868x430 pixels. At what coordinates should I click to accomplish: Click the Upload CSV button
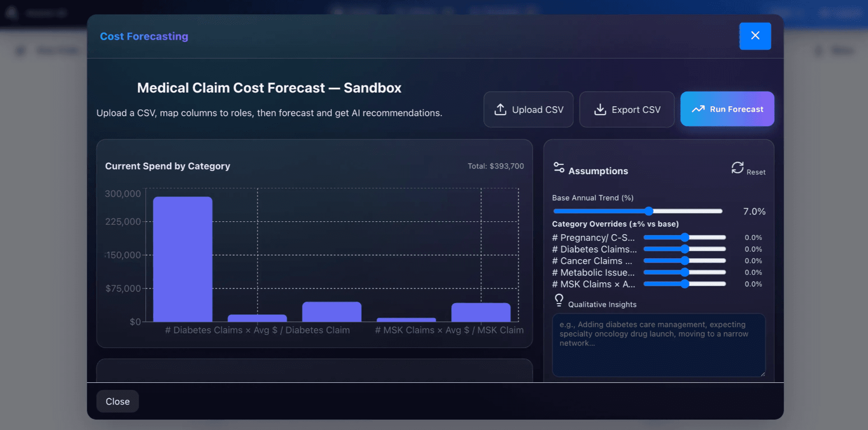click(529, 110)
